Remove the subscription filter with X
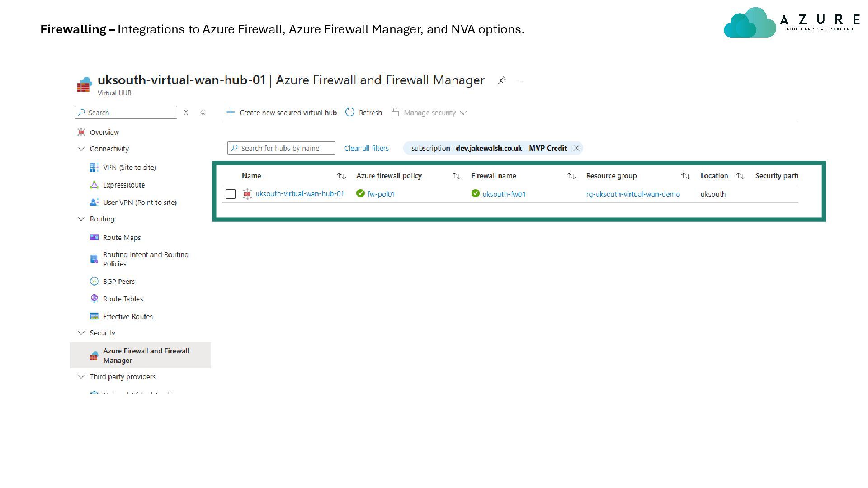The image size is (868, 488). pyautogui.click(x=576, y=148)
